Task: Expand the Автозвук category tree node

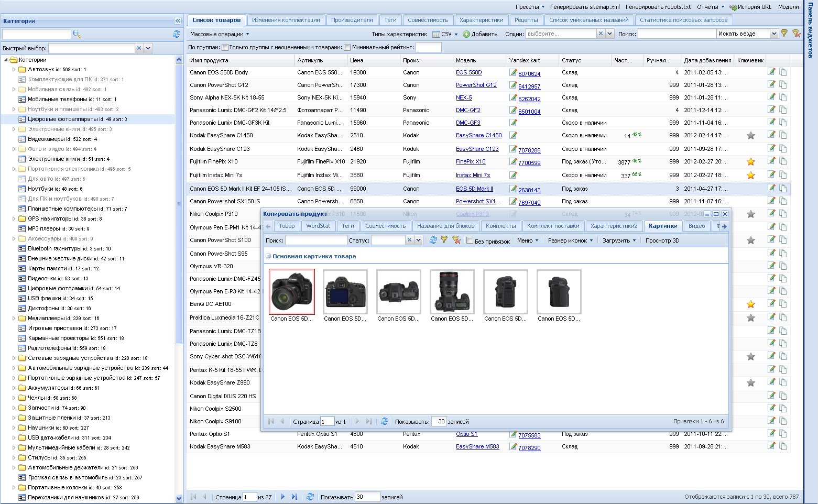Action: click(x=14, y=69)
